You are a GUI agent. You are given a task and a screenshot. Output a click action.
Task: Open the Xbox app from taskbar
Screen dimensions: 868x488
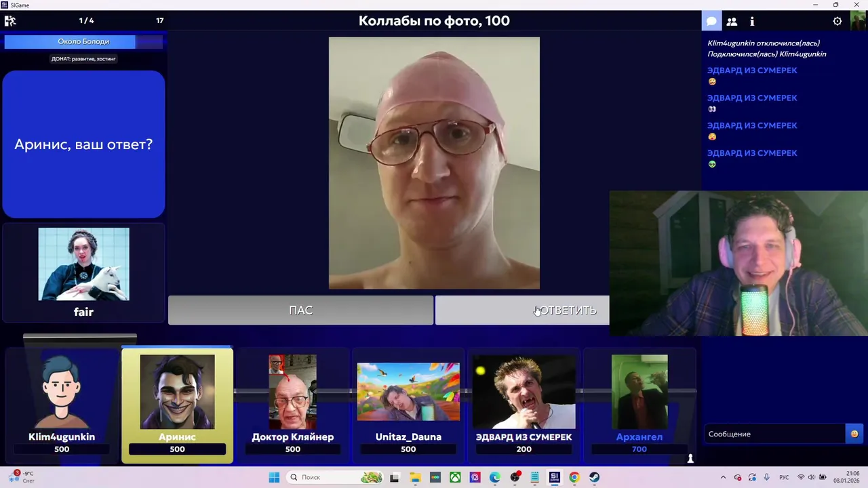click(x=455, y=477)
